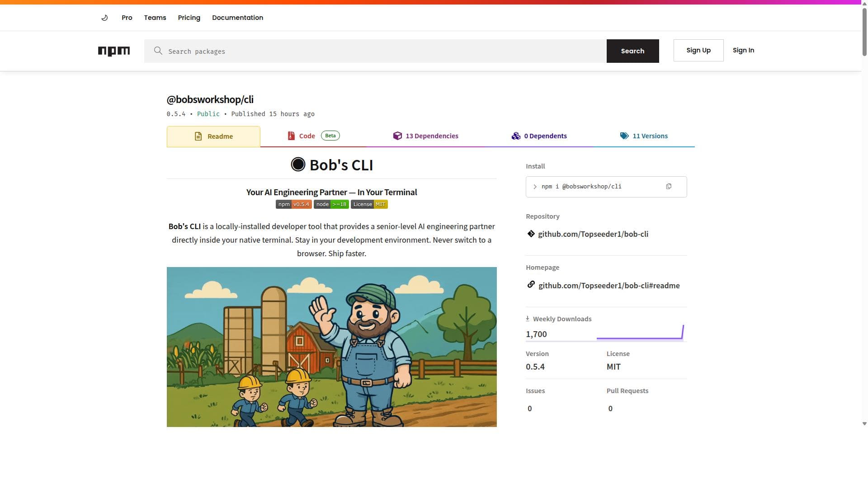868x488 pixels.
Task: Switch to the Code tab
Action: pos(314,136)
